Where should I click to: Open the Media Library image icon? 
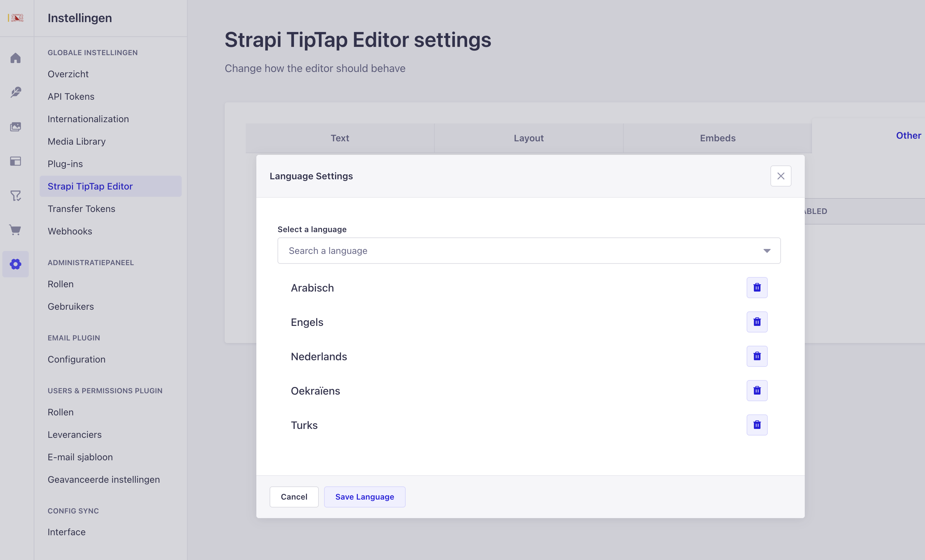pos(16,127)
